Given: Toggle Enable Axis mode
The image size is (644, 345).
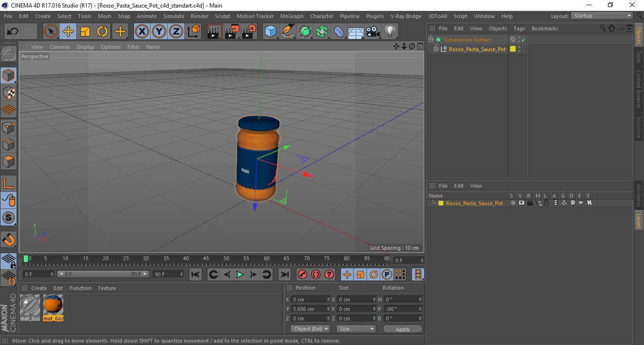Looking at the screenshot, I should pyautogui.click(x=9, y=183).
